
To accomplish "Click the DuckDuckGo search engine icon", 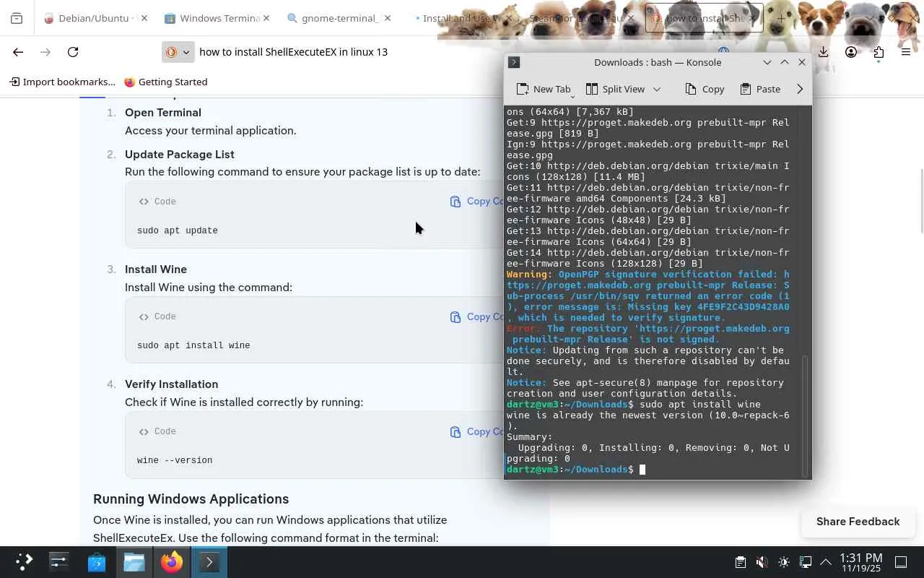I will coord(171,52).
